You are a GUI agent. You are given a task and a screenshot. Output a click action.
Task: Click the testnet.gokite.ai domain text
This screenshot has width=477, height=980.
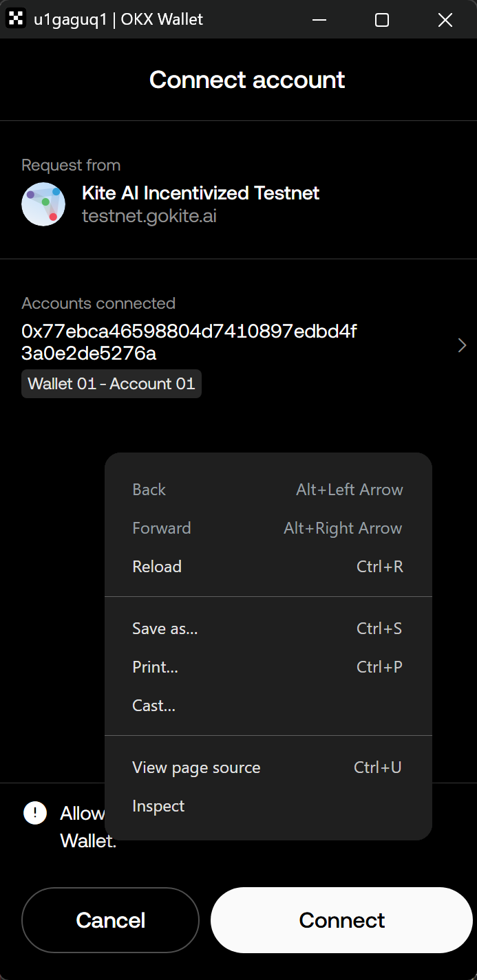click(x=149, y=216)
